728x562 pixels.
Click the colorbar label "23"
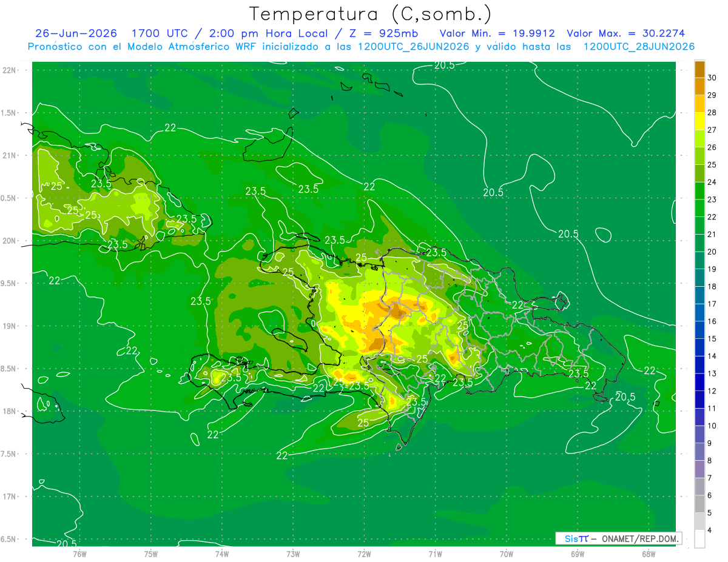click(713, 199)
